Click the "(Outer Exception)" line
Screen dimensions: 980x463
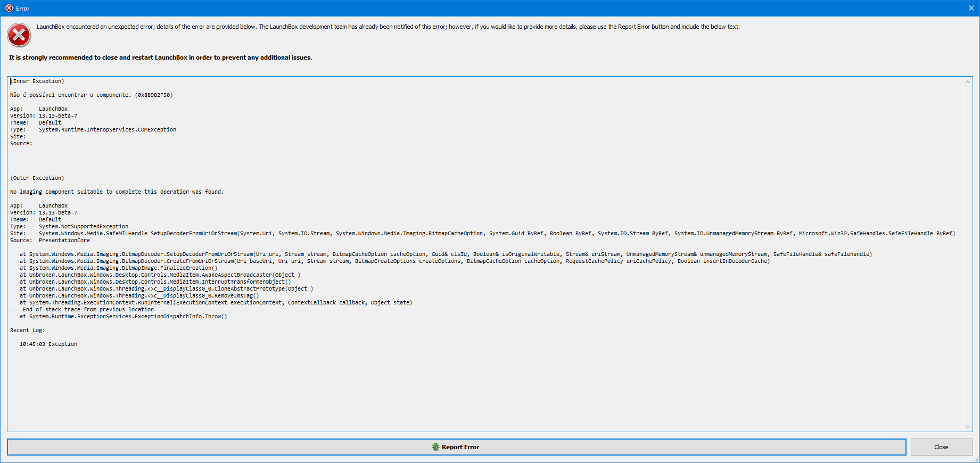pyautogui.click(x=37, y=178)
